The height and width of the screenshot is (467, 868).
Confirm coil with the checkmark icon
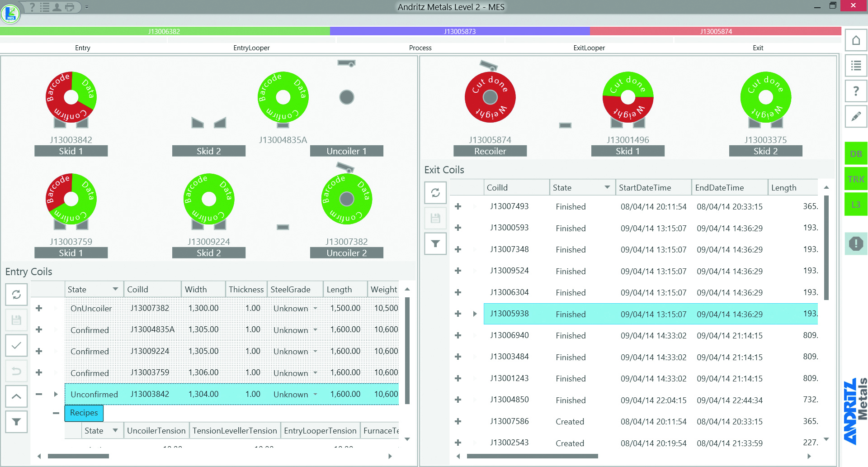pos(16,346)
